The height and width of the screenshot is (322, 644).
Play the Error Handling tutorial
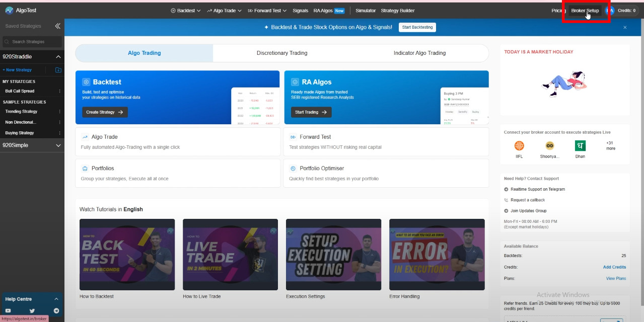point(437,255)
